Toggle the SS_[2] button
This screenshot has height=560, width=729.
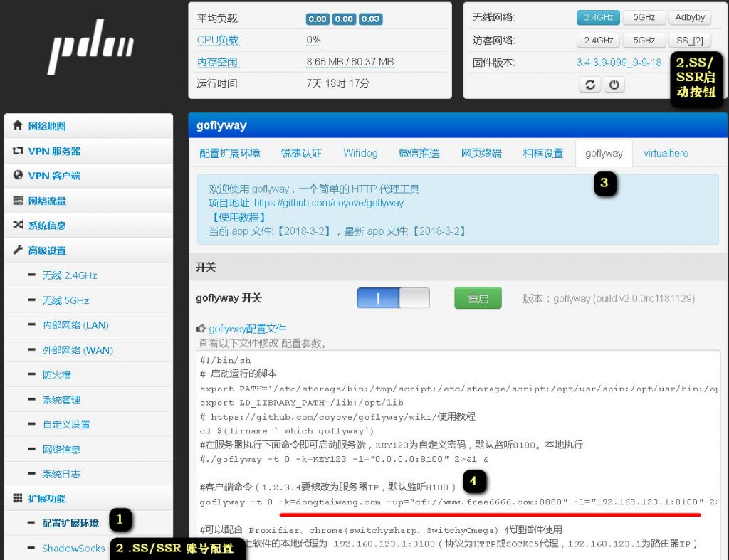pyautogui.click(x=690, y=41)
